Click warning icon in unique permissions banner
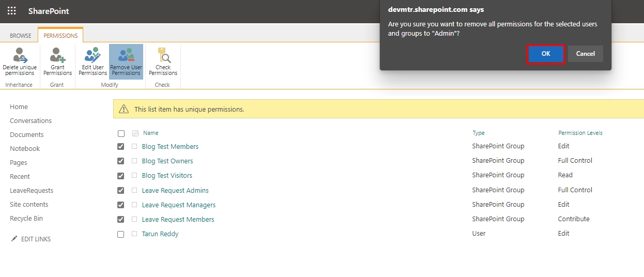Viewport: 644px width, 277px height. pos(124,109)
